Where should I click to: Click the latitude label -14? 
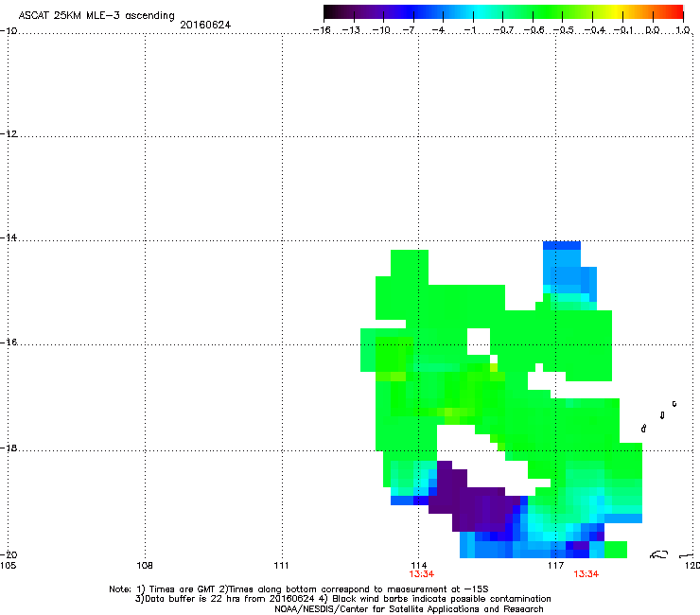(9, 237)
